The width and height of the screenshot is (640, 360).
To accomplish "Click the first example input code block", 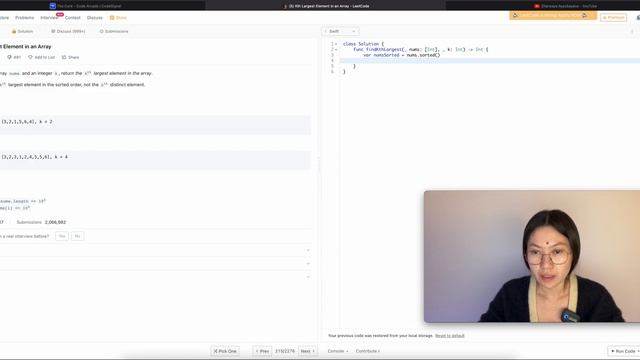I will point(155,125).
